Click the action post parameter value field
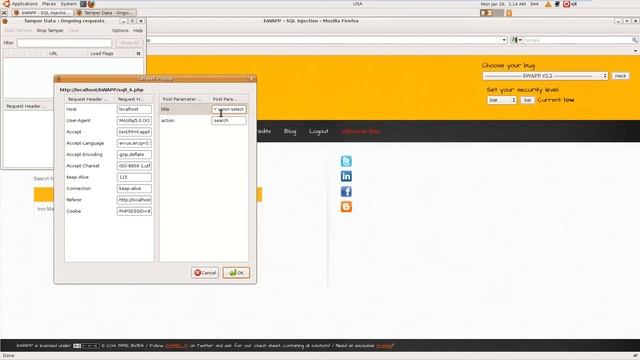Viewport: 640px width, 360px height. click(x=229, y=121)
